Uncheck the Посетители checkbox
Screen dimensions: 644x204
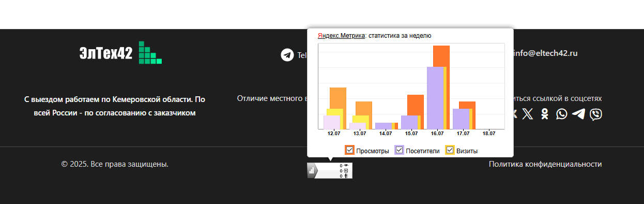[399, 150]
